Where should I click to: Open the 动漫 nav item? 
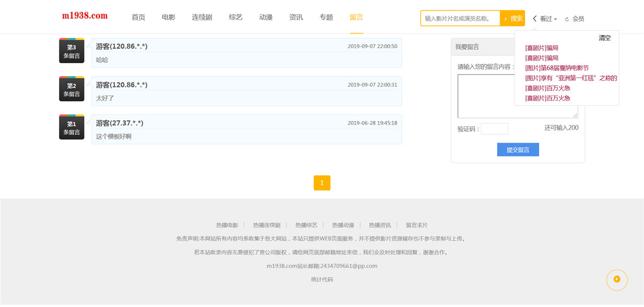pyautogui.click(x=266, y=17)
